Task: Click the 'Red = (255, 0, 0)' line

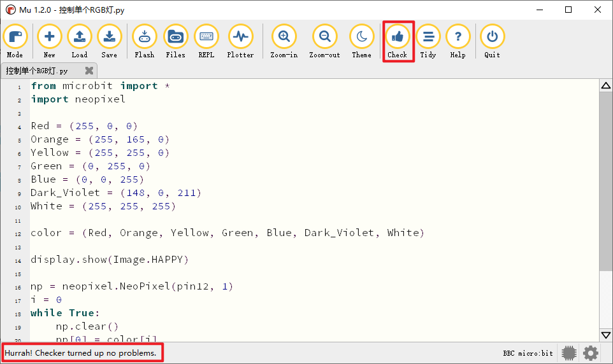Action: click(84, 126)
